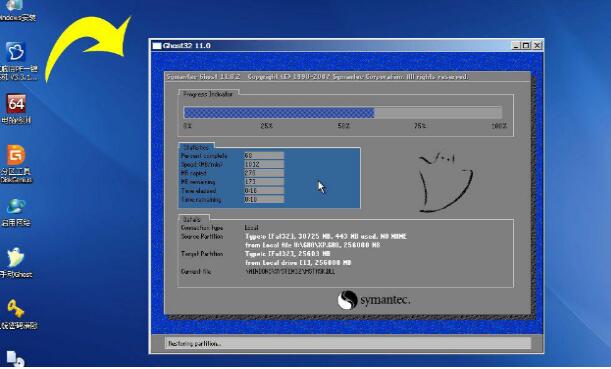Click the 'Restoring partition...' status bar
The height and width of the screenshot is (369, 611).
348,343
